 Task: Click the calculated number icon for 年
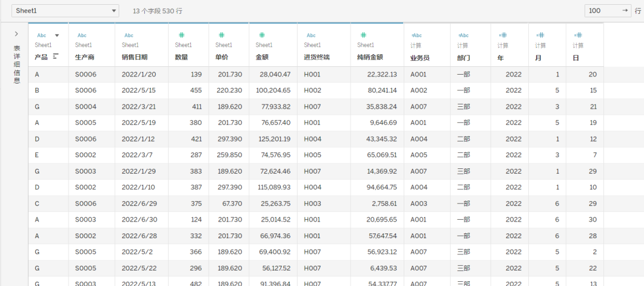[x=503, y=35]
